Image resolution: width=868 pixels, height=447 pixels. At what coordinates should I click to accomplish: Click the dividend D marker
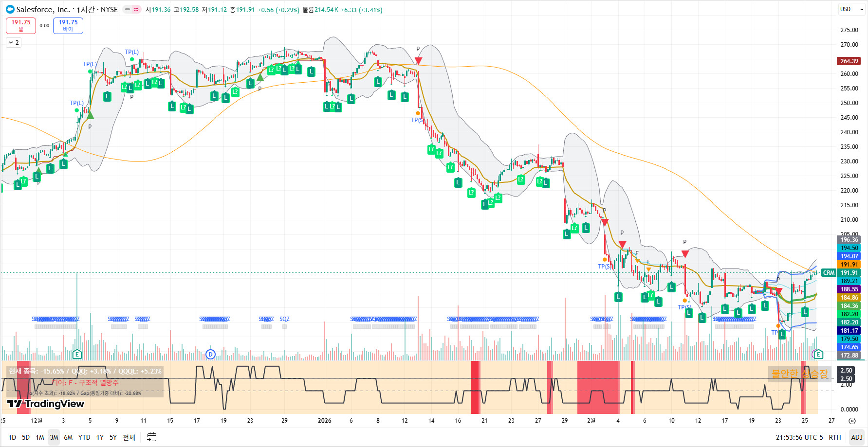click(x=210, y=354)
